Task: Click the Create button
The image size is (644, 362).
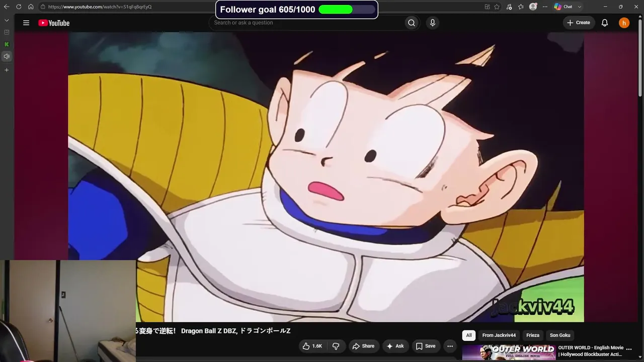Action: (x=579, y=23)
